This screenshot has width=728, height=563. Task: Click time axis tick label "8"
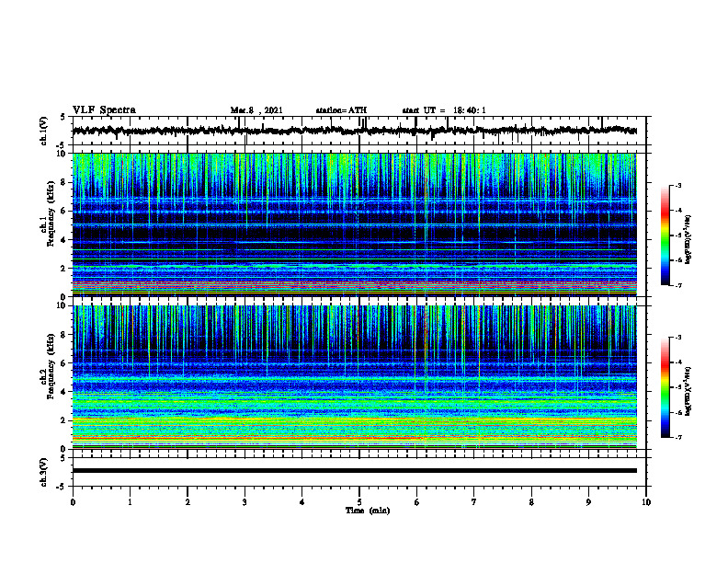click(x=531, y=502)
